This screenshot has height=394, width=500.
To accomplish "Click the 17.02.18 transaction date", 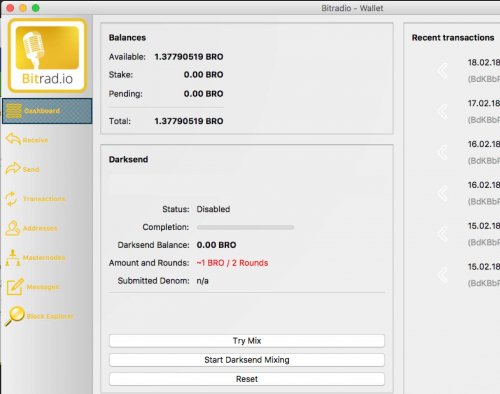I will coord(484,103).
